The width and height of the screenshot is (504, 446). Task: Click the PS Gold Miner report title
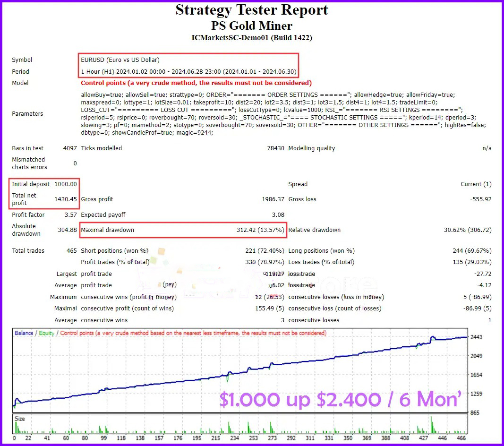(252, 26)
